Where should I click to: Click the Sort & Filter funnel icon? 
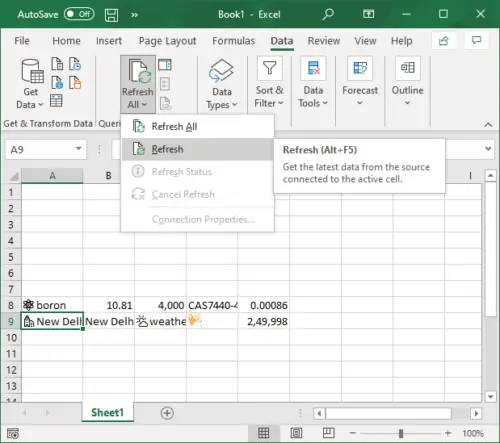[x=269, y=68]
